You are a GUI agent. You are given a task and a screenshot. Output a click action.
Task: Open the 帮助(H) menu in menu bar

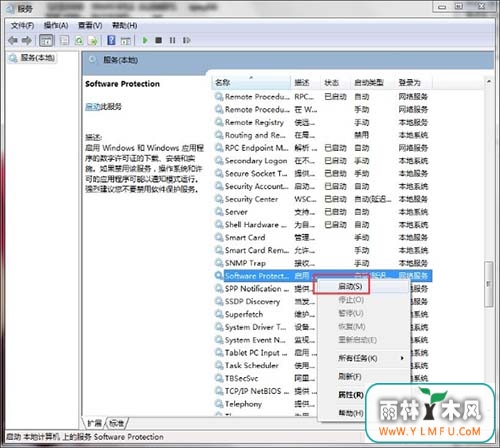coord(124,25)
